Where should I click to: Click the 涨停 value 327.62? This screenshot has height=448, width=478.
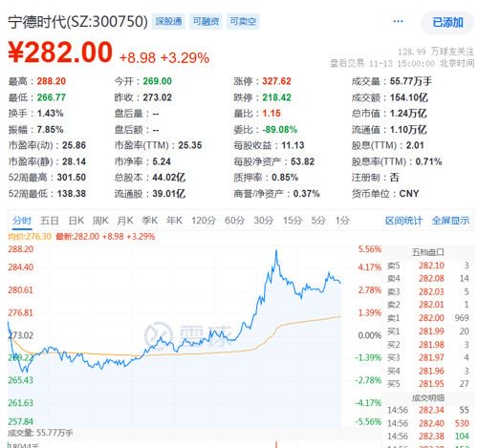276,81
